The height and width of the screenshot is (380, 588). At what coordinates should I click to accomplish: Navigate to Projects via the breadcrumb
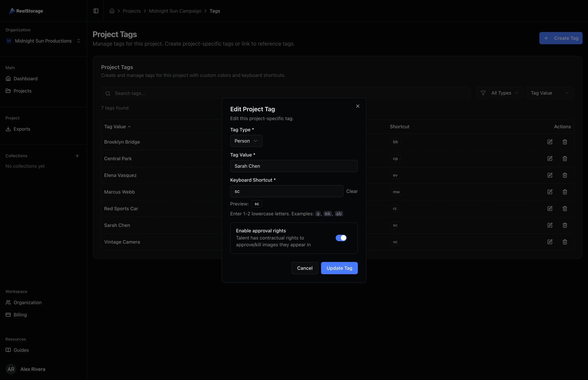pyautogui.click(x=132, y=11)
